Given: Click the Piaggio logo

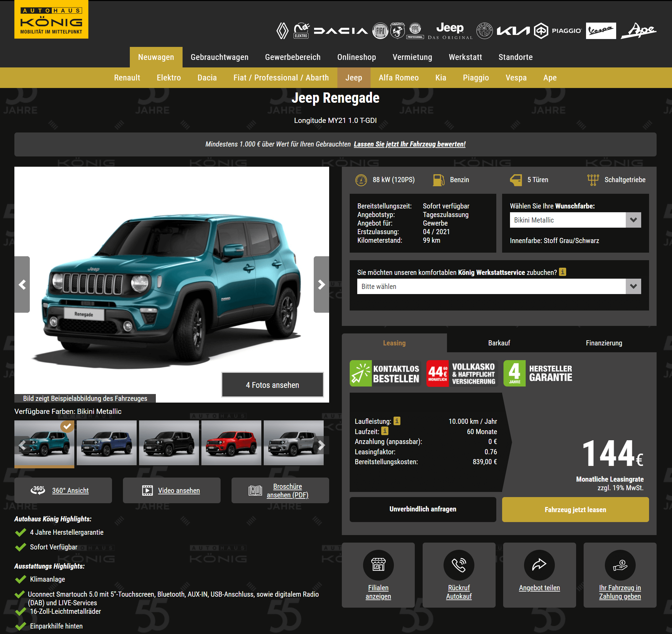Looking at the screenshot, I should 558,31.
